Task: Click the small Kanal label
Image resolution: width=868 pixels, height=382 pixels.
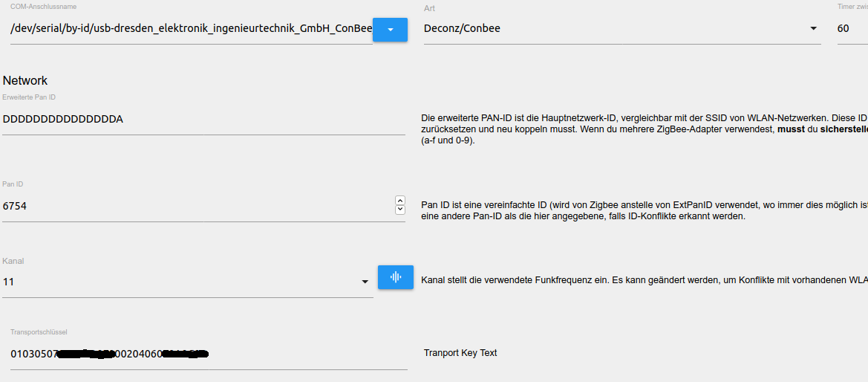Action: pyautogui.click(x=14, y=261)
